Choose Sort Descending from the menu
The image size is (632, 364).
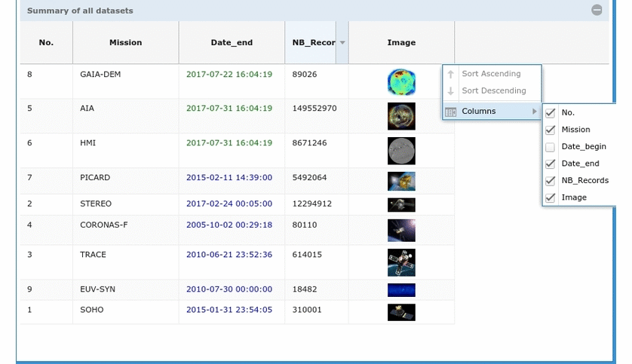(x=491, y=90)
